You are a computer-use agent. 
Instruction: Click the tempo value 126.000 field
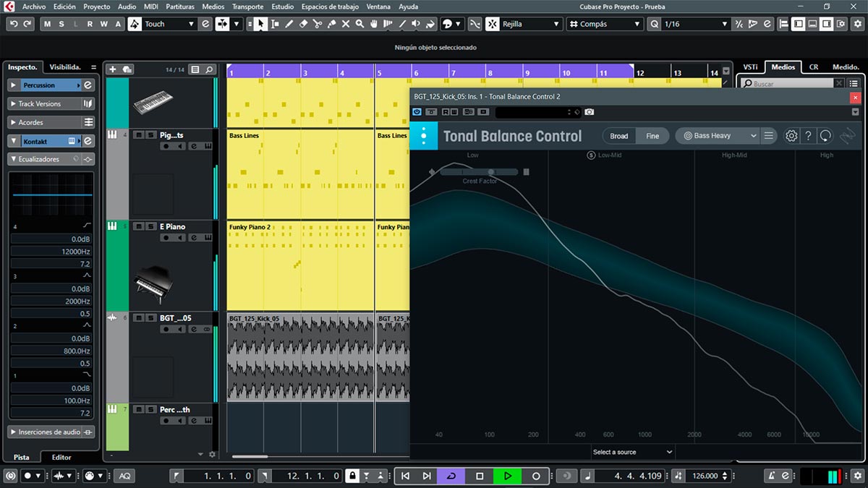click(705, 476)
